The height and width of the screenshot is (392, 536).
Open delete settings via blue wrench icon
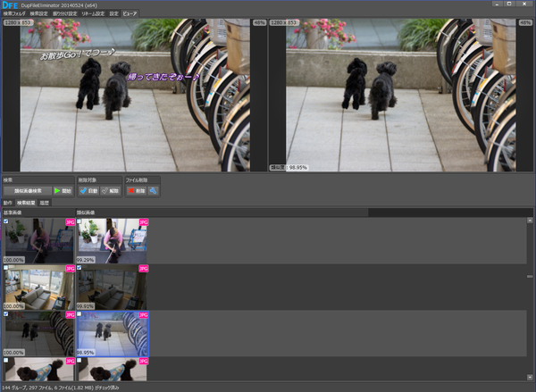click(153, 191)
